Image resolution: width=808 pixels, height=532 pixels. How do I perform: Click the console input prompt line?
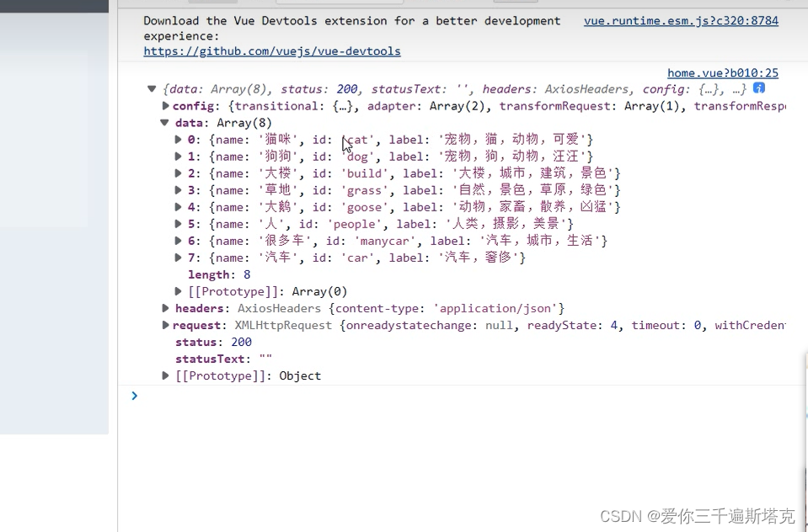[461, 396]
